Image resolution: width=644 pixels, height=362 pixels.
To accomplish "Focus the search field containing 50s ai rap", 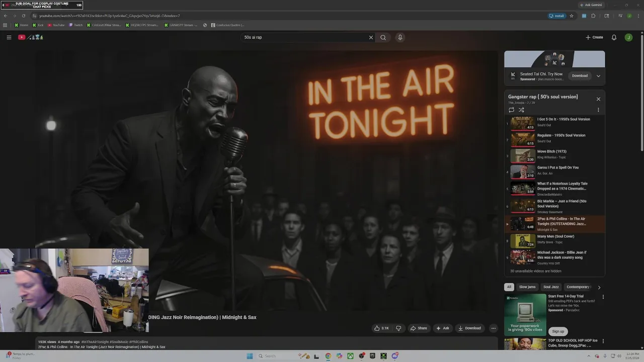I will [304, 37].
